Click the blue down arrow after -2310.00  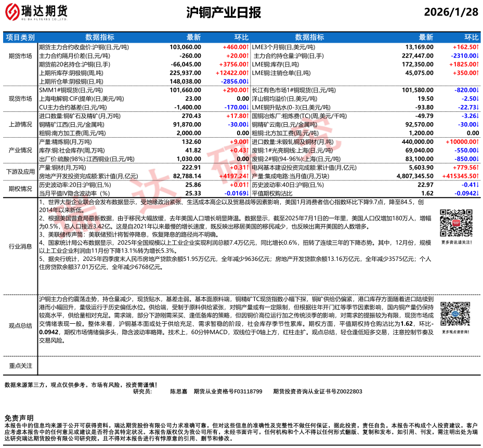[x=477, y=56]
